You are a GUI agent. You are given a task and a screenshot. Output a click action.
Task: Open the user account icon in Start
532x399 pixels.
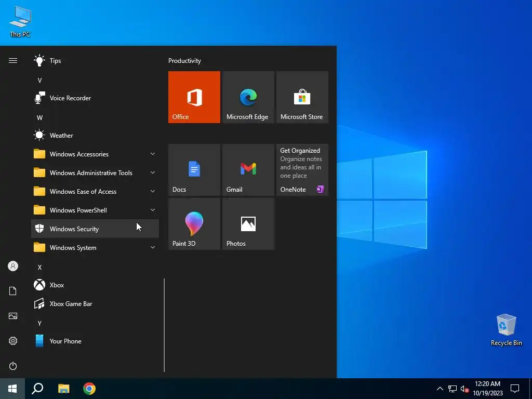pos(13,266)
